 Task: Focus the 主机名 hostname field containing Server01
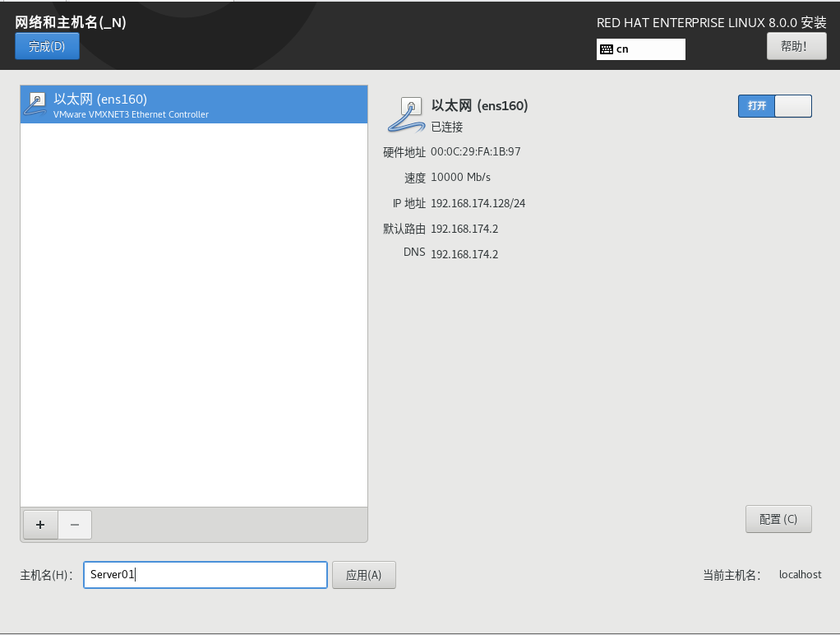pyautogui.click(x=205, y=575)
